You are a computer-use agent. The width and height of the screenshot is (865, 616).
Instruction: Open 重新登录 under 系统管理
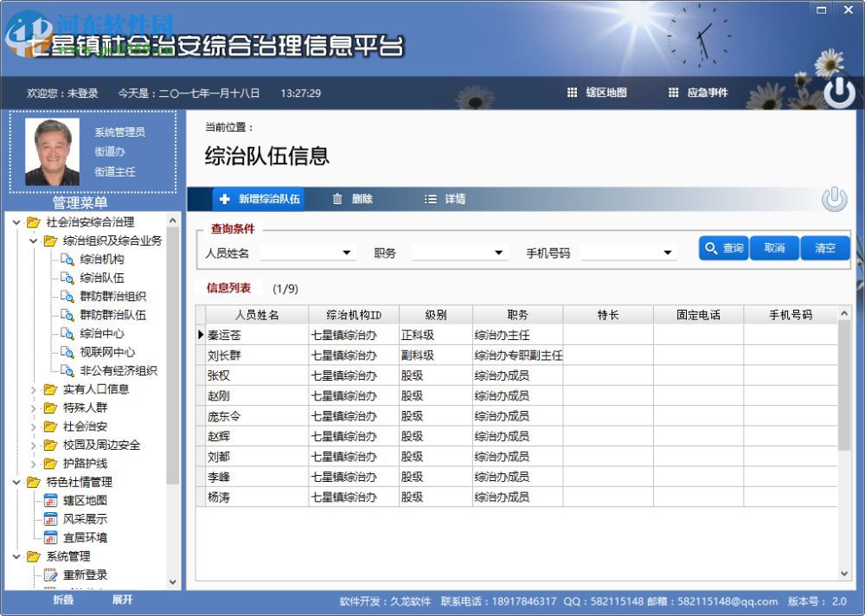84,574
